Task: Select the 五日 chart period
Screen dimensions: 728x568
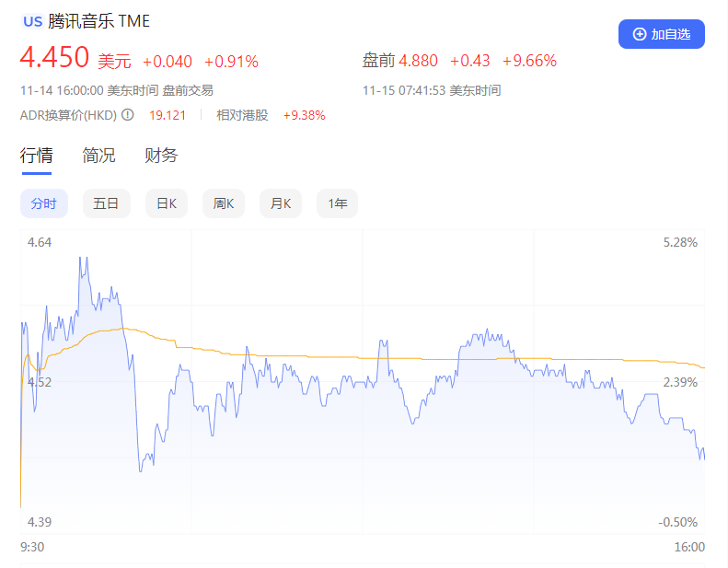Action: 107,203
